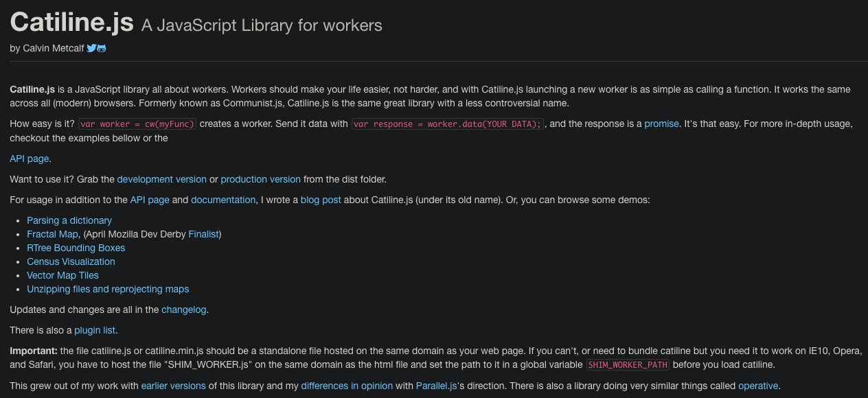The height and width of the screenshot is (398, 868).
Task: Click the 'A JavaScript Library for workers' subtitle
Action: 262,26
